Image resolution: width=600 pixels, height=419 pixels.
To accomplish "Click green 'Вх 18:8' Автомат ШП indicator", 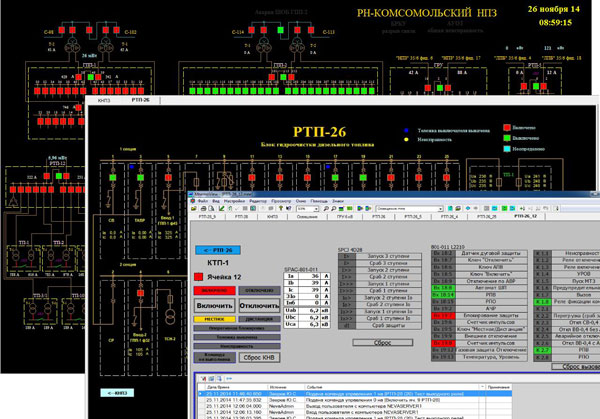I will (x=443, y=288).
